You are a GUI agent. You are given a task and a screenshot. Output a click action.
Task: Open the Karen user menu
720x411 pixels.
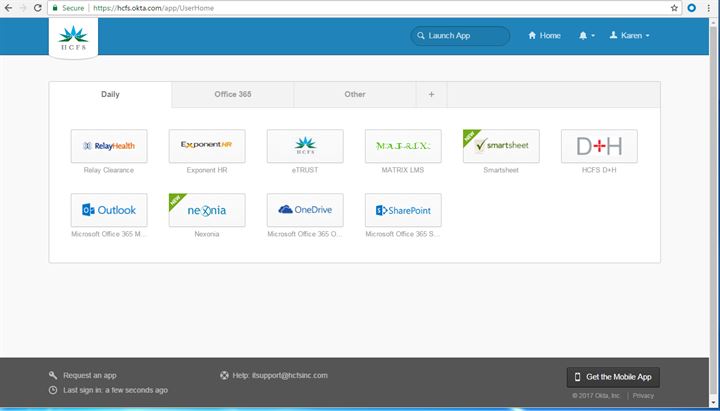point(629,36)
